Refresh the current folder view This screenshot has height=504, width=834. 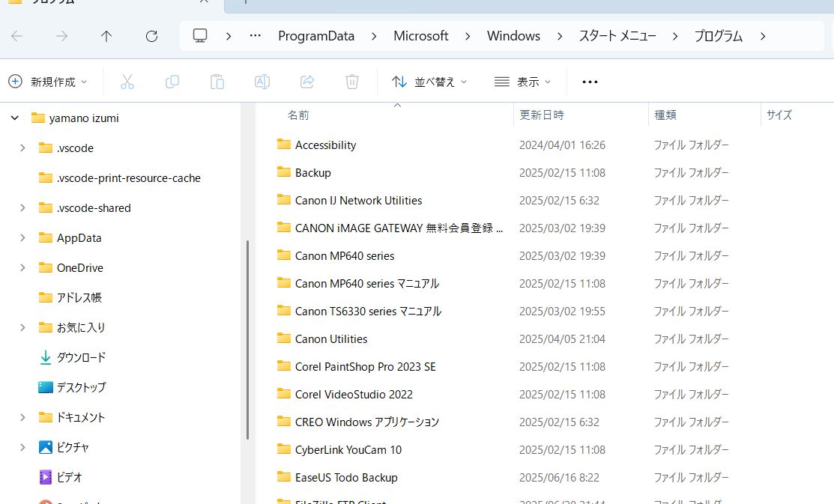151,36
